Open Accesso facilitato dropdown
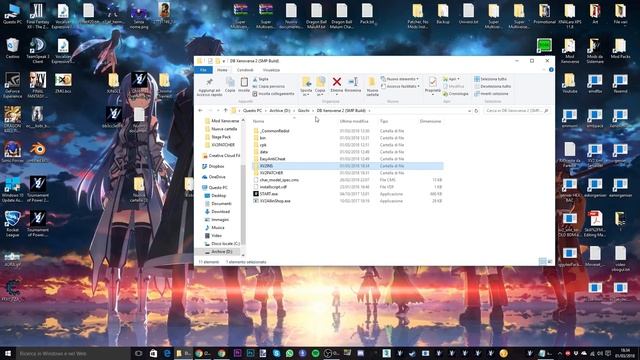The image size is (640, 360). pyautogui.click(x=400, y=87)
